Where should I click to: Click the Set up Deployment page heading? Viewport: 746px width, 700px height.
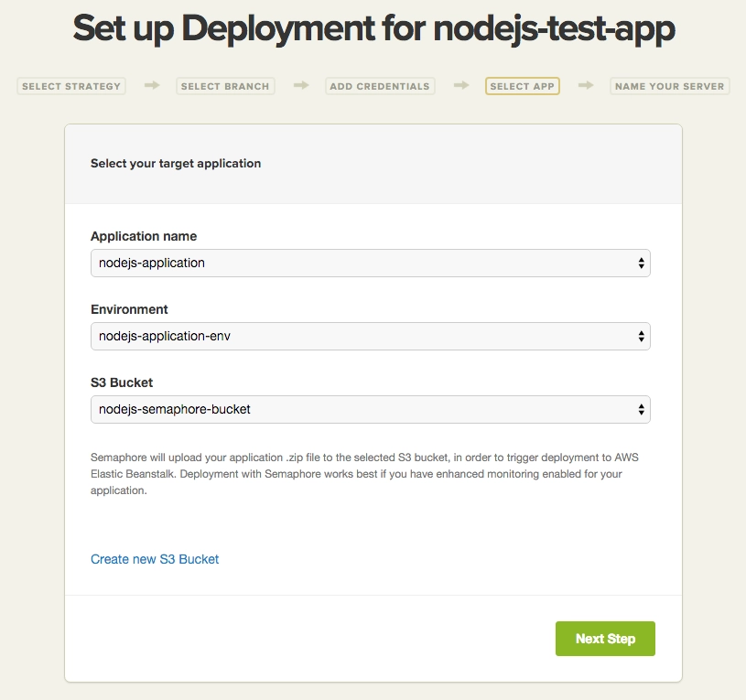pyautogui.click(x=373, y=29)
